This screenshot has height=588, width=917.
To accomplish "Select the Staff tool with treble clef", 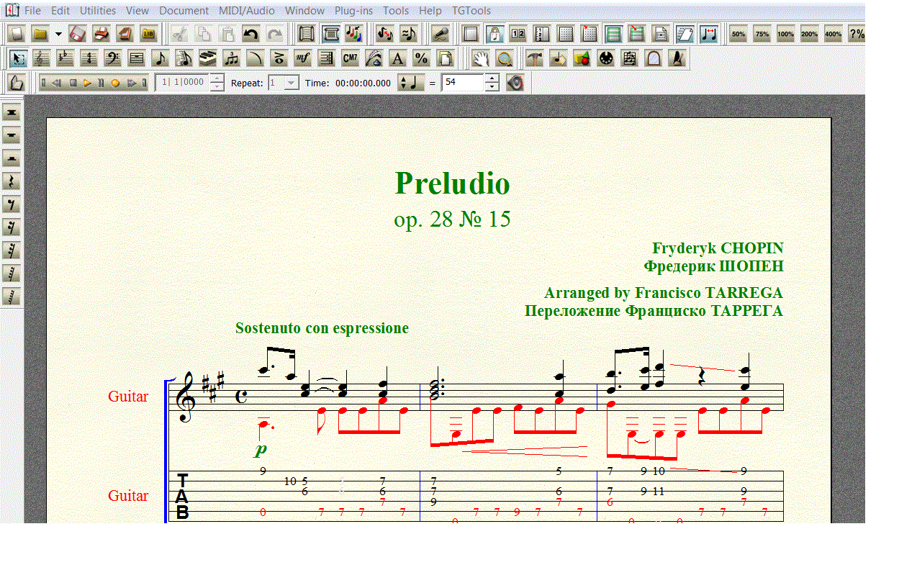I will click(x=42, y=58).
